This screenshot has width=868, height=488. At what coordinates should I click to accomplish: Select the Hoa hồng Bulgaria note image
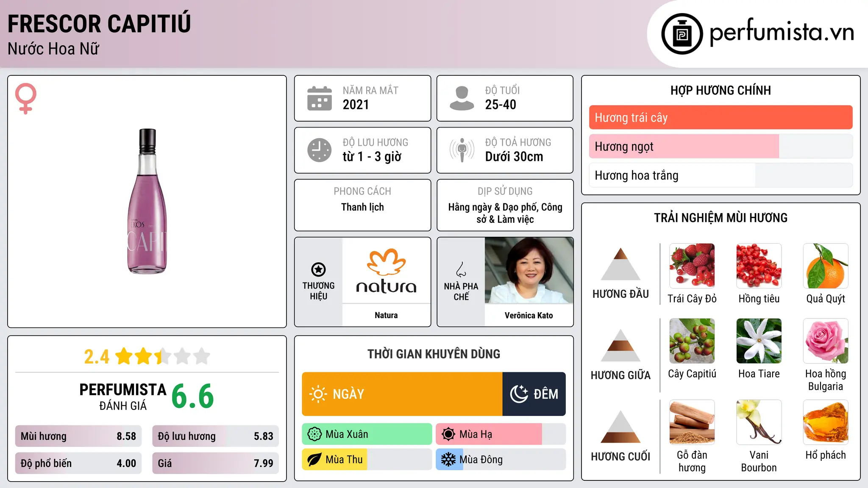(826, 341)
